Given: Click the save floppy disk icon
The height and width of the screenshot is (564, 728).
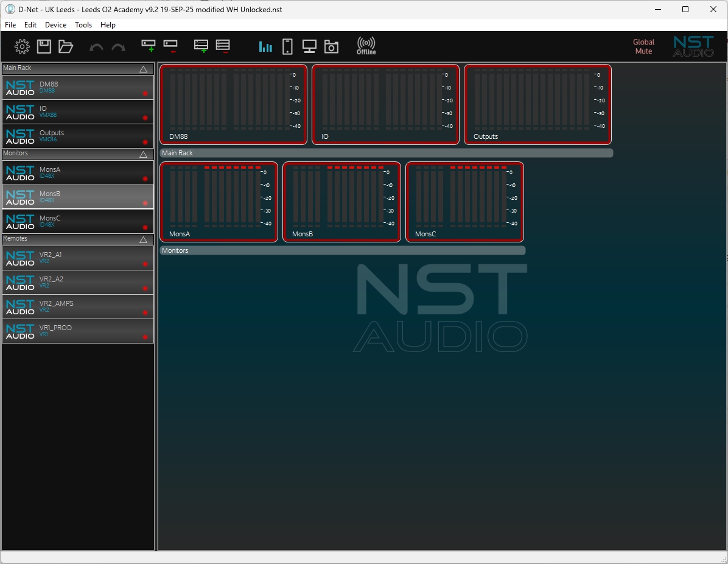Looking at the screenshot, I should pyautogui.click(x=44, y=47).
